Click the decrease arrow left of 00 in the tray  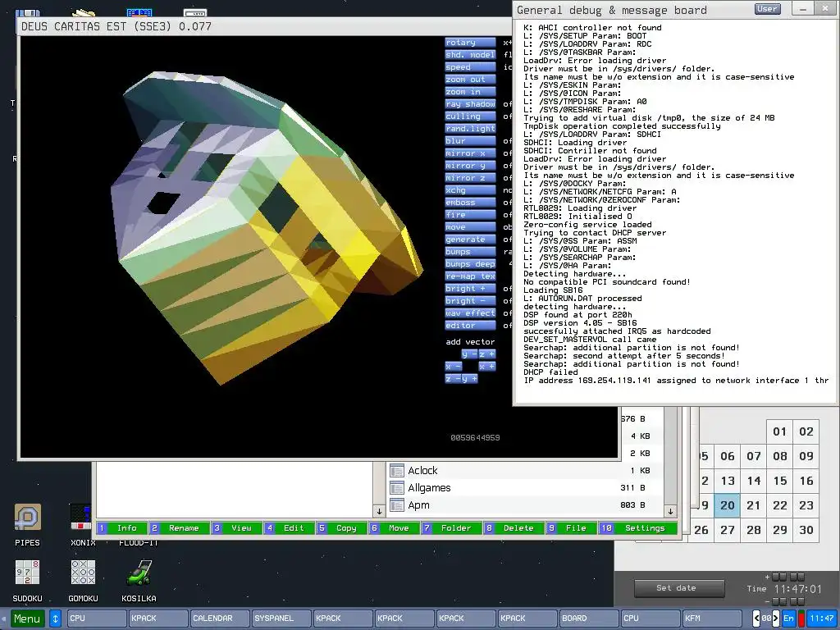click(x=756, y=619)
